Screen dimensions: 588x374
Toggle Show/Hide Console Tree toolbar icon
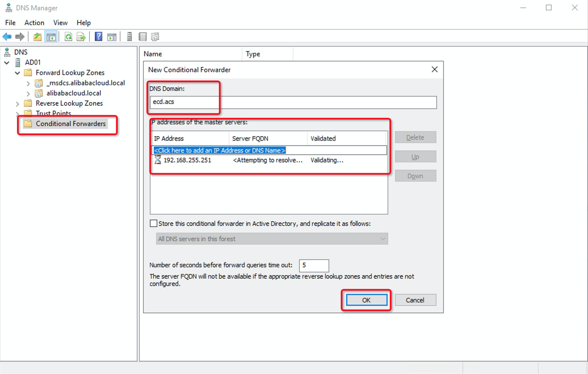point(51,37)
